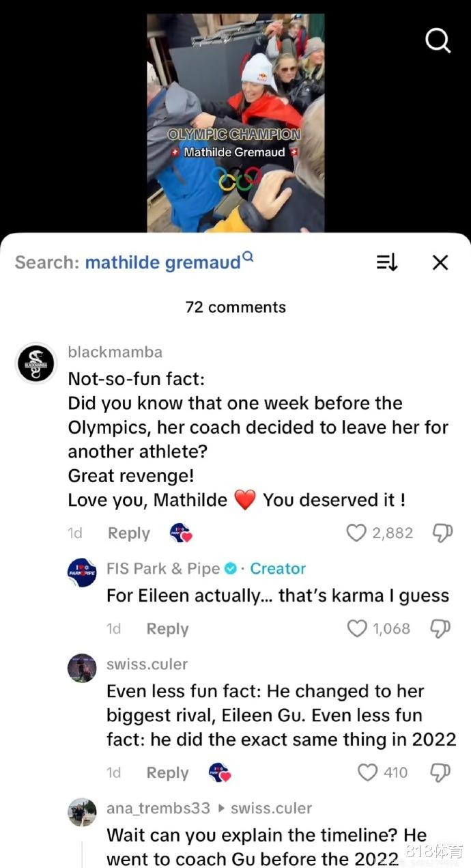
Task: Like the FIS Park & Pipe reply
Action: coord(357,628)
